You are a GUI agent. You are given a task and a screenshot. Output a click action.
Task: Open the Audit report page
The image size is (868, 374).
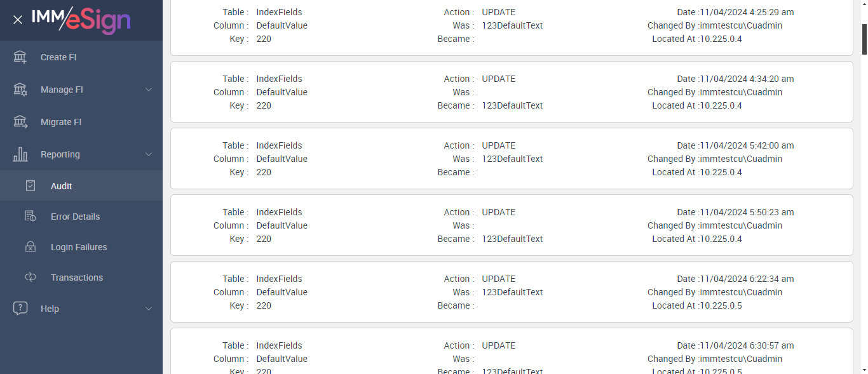pyautogui.click(x=62, y=186)
